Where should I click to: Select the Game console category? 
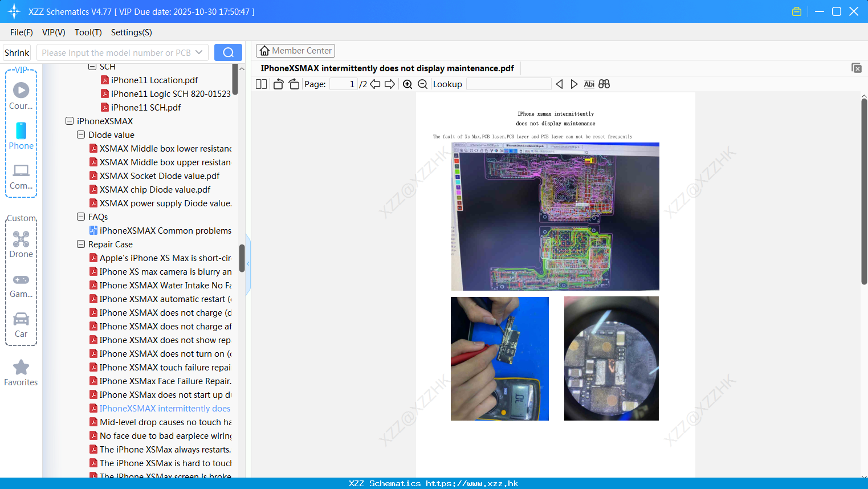tap(21, 285)
